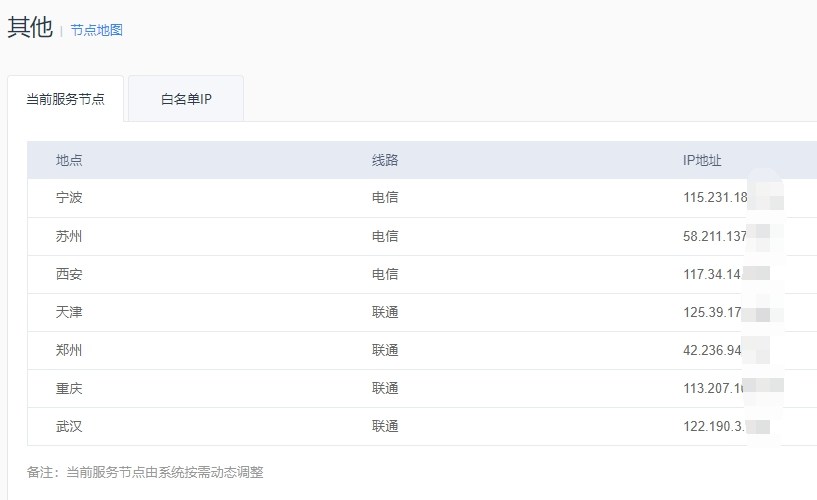
Task: Select the 宁波 location cell
Action: (69, 198)
